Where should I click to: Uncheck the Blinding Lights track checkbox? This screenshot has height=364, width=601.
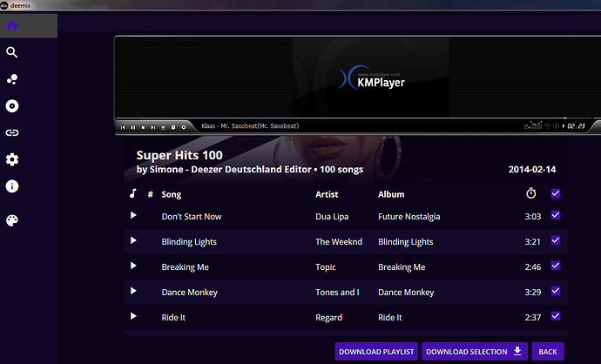point(556,241)
